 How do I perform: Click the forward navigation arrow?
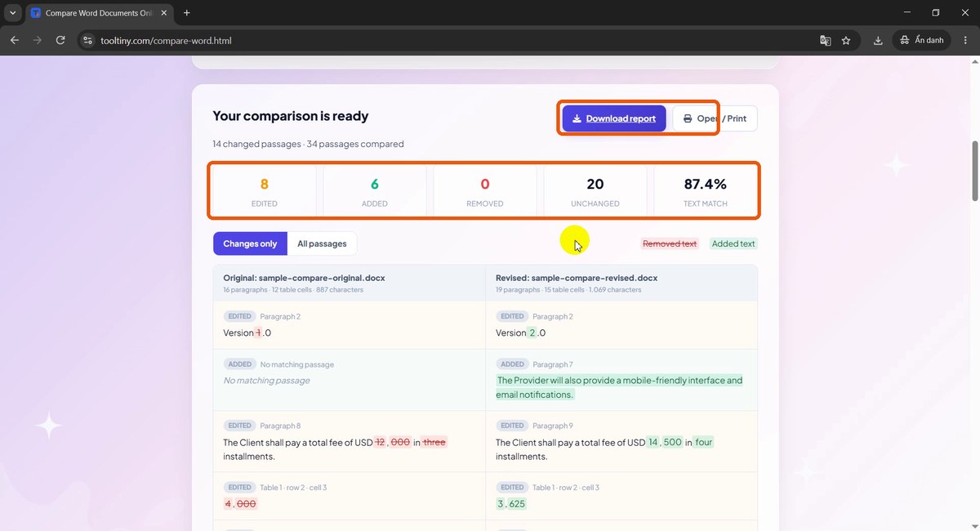(x=38, y=40)
